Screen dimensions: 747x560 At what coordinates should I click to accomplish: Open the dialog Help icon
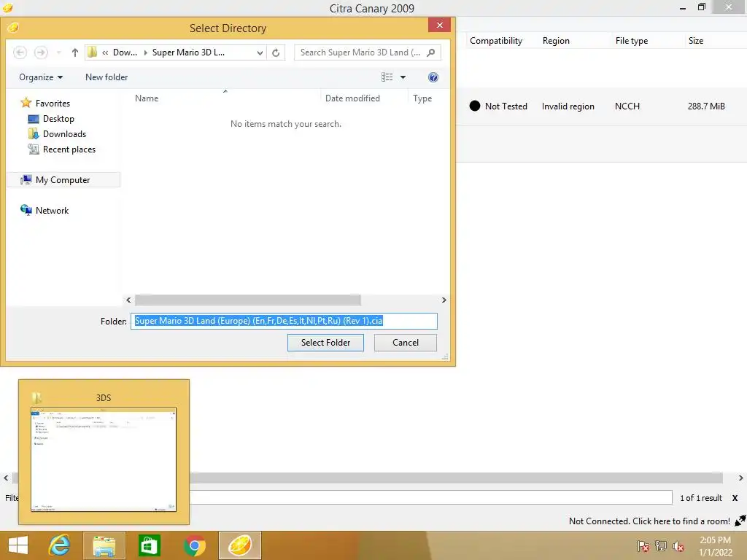click(433, 77)
